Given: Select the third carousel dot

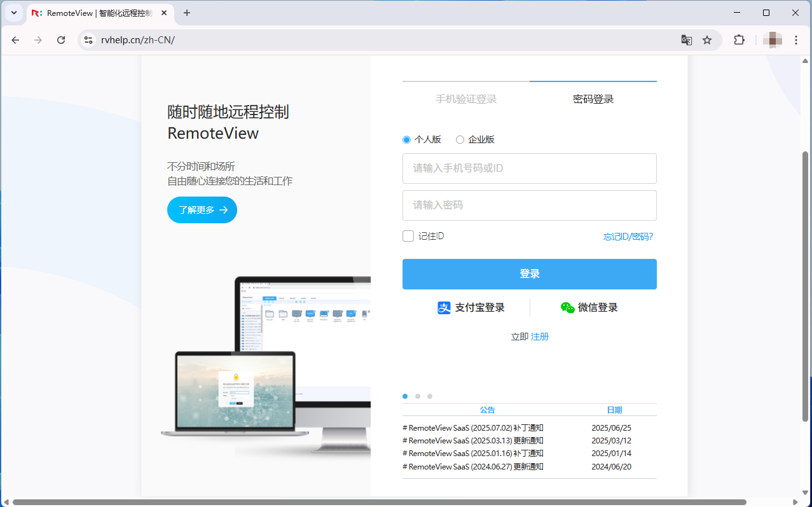Looking at the screenshot, I should coord(430,396).
